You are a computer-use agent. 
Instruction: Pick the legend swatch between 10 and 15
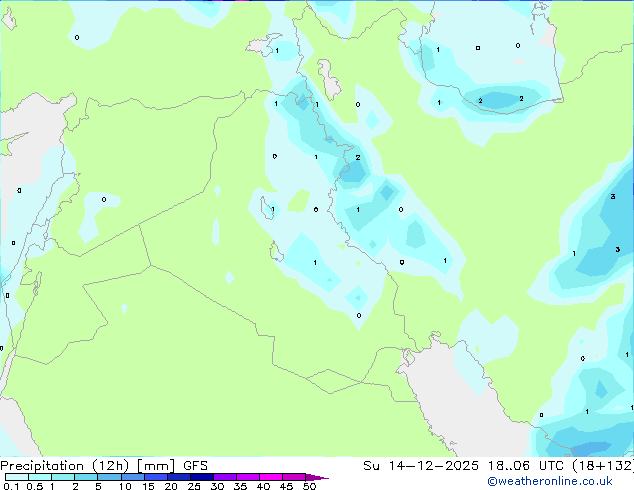[x=132, y=477]
